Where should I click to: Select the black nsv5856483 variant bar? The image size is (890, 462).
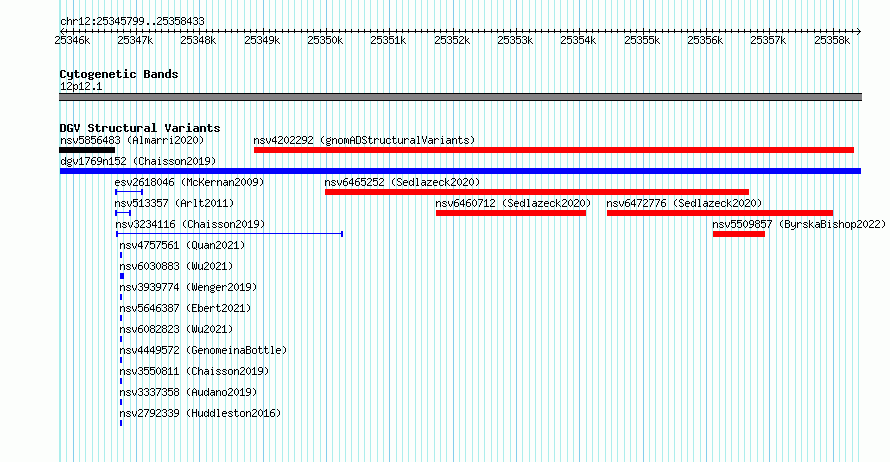pos(87,150)
